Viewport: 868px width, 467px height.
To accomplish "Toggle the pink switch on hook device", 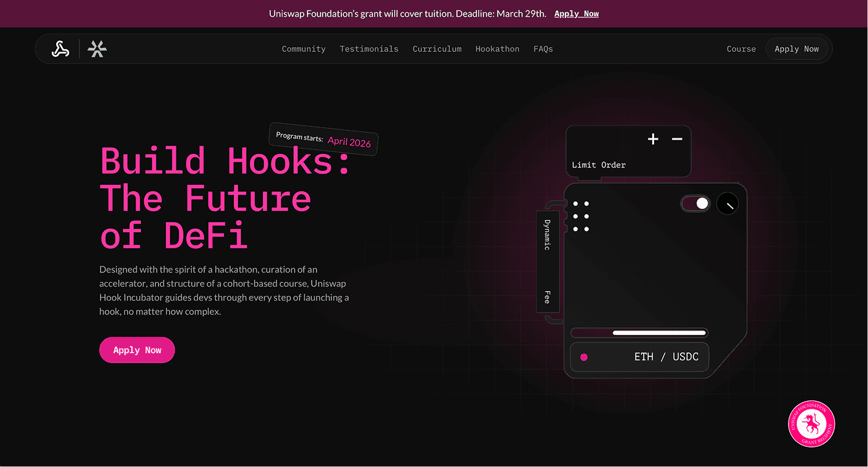I will click(x=695, y=204).
